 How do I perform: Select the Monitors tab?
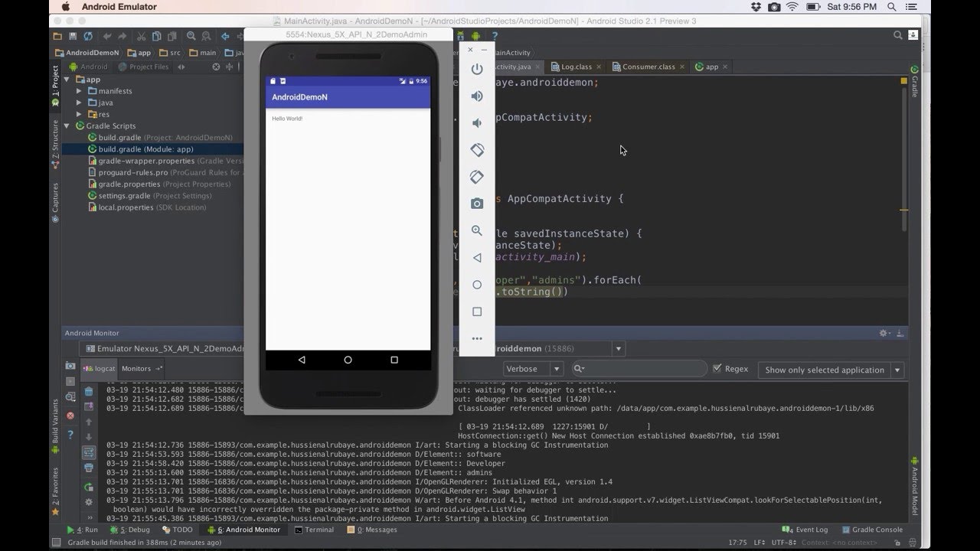[x=141, y=369]
